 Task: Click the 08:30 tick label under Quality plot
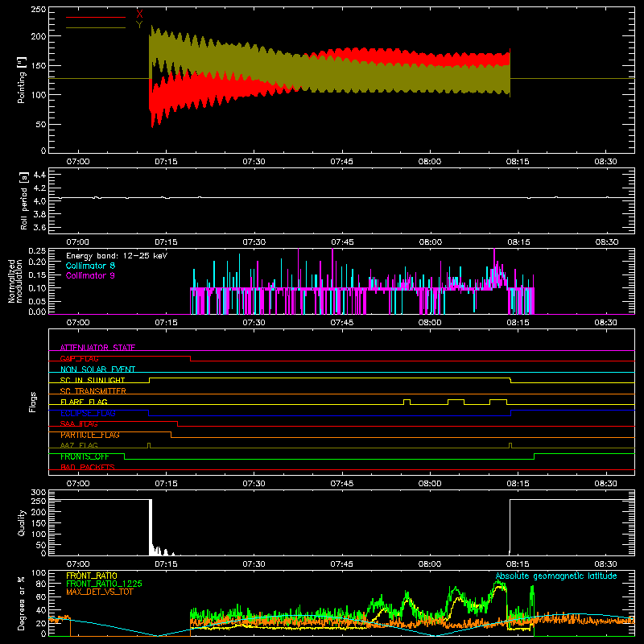point(606,564)
